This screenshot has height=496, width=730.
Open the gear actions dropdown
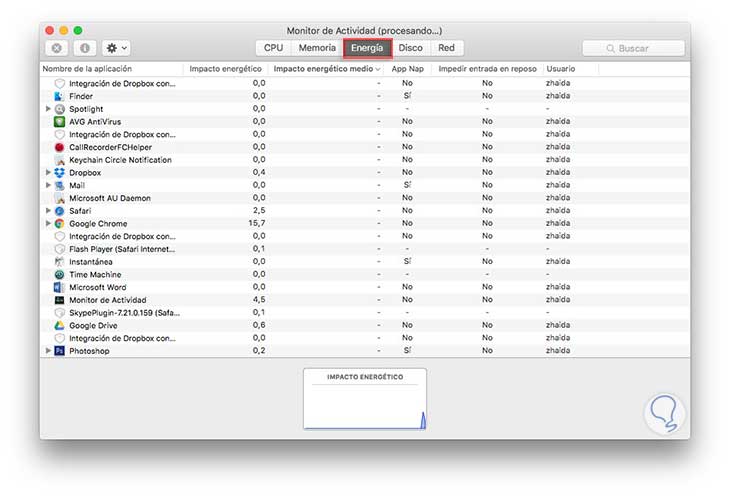116,48
